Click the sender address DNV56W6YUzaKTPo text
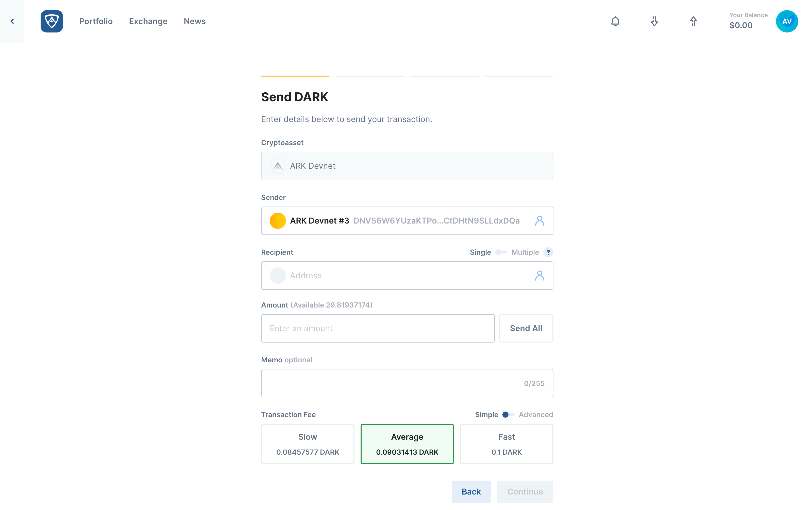This screenshot has width=812, height=510. (x=436, y=221)
